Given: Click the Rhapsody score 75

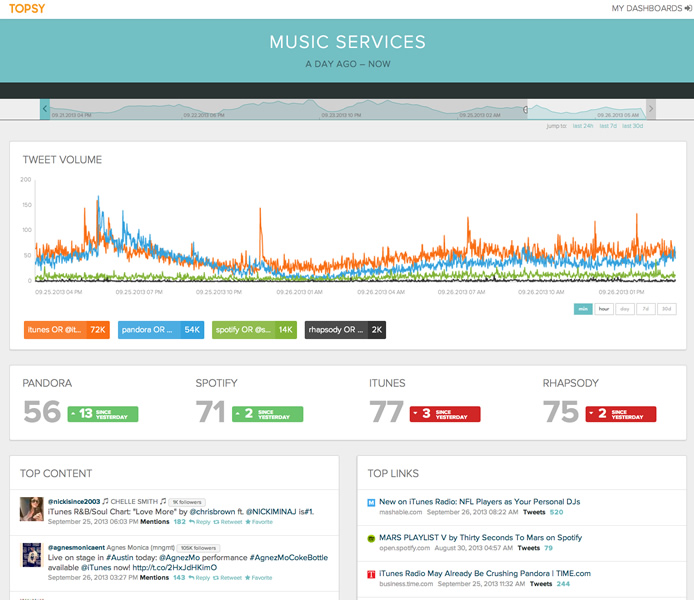Looking at the screenshot, I should click(561, 412).
